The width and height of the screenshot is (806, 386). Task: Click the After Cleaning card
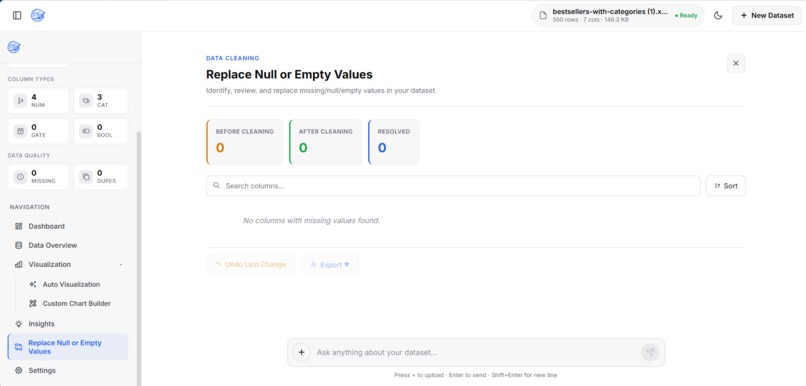tap(325, 142)
